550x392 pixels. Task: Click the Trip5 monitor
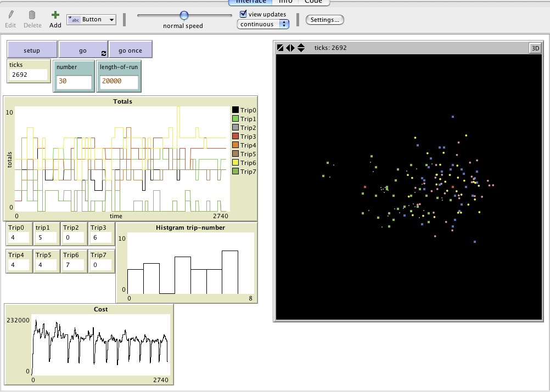[46, 260]
